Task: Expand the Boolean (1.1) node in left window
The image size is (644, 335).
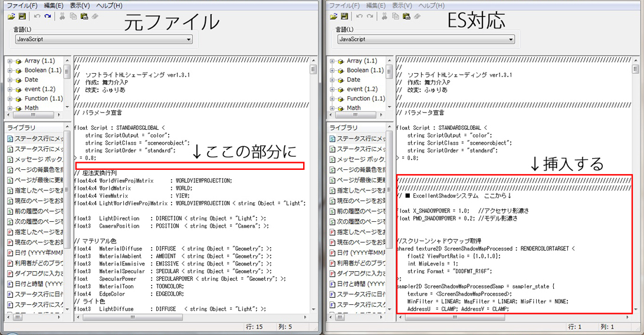Action: 10,71
